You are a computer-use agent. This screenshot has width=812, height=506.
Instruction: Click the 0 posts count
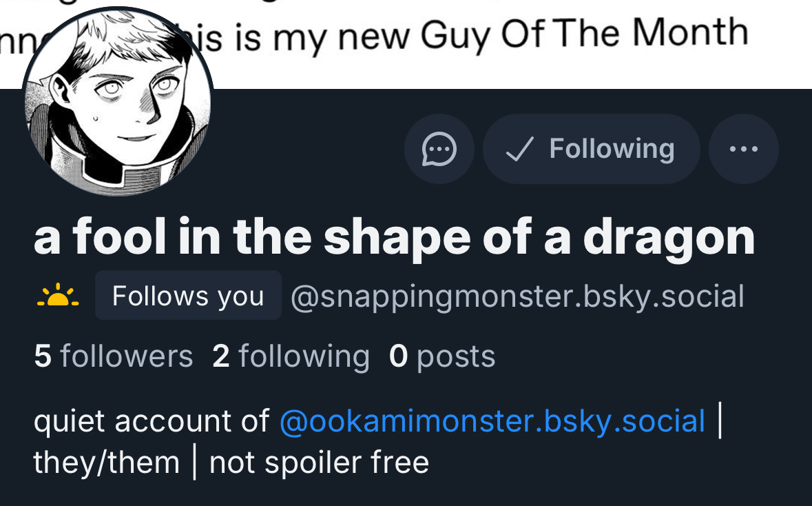[442, 356]
